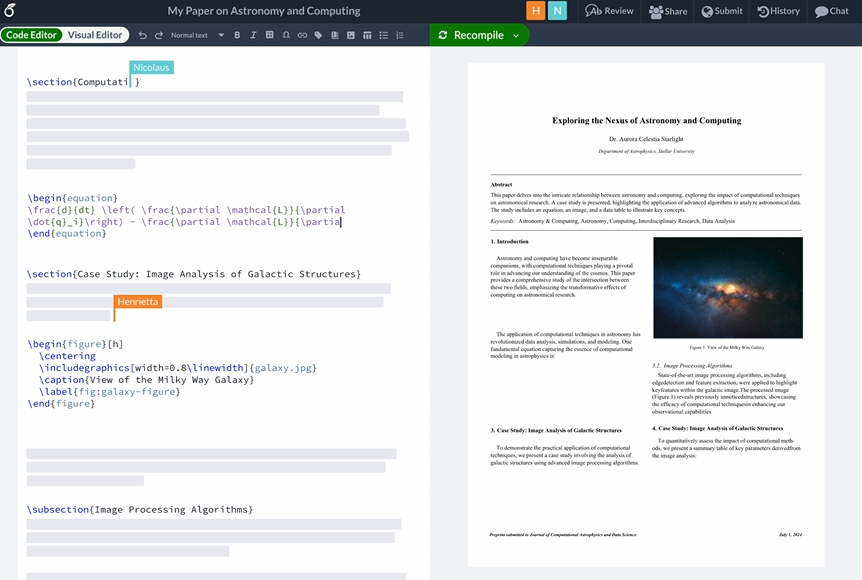Expand the Recompile options arrow
Image resolution: width=862 pixels, height=580 pixels.
click(x=516, y=35)
